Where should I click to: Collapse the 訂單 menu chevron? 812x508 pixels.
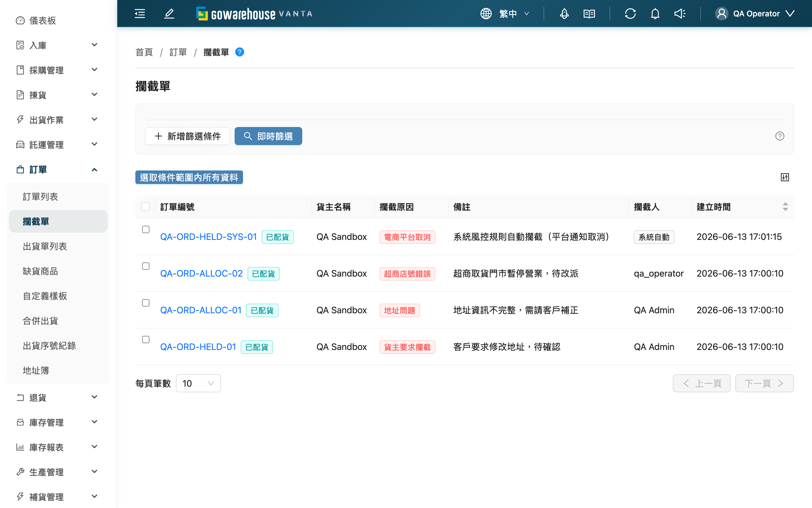coord(95,170)
